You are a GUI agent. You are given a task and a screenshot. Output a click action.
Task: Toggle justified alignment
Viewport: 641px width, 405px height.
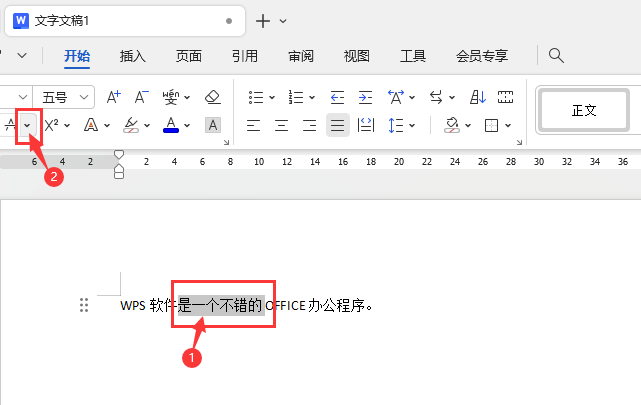tap(337, 125)
